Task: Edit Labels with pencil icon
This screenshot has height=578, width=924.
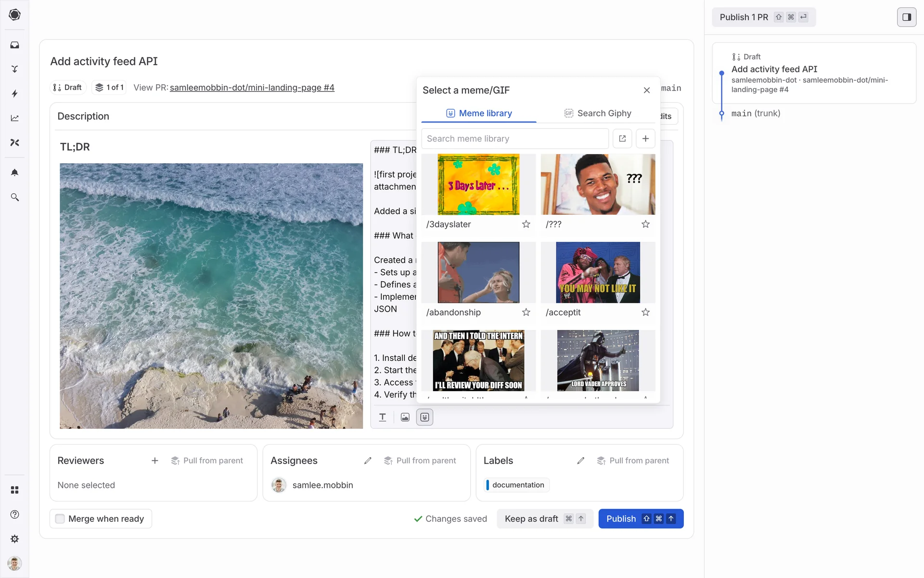Action: coord(581,460)
